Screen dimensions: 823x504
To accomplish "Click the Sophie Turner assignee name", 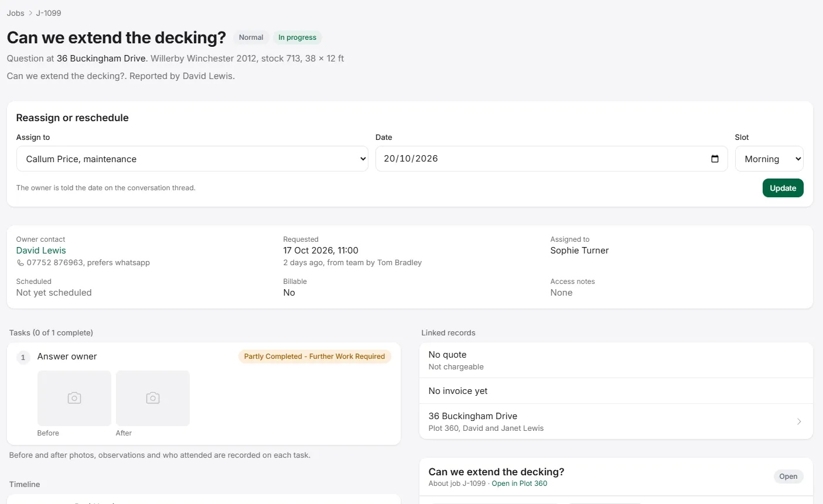I will [579, 251].
